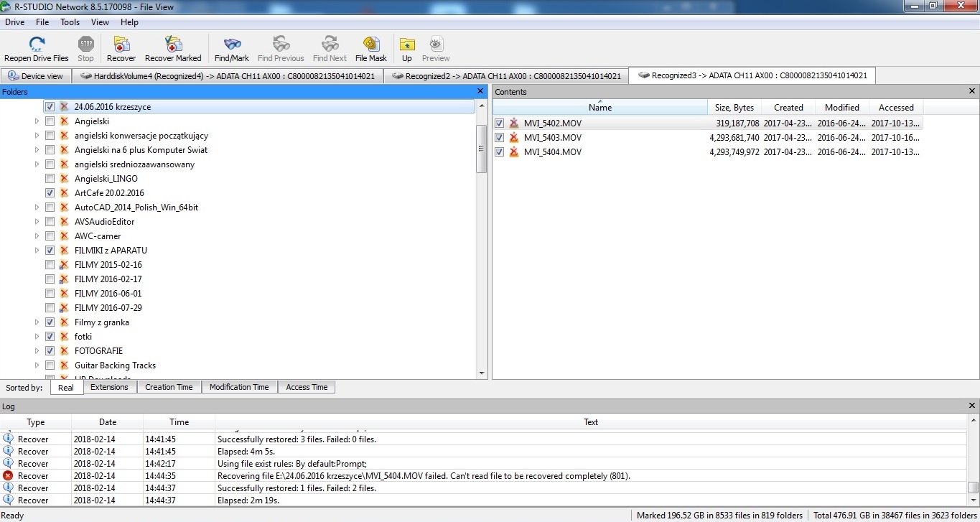The width and height of the screenshot is (980, 522).
Task: Close the Log panel
Action: 972,406
